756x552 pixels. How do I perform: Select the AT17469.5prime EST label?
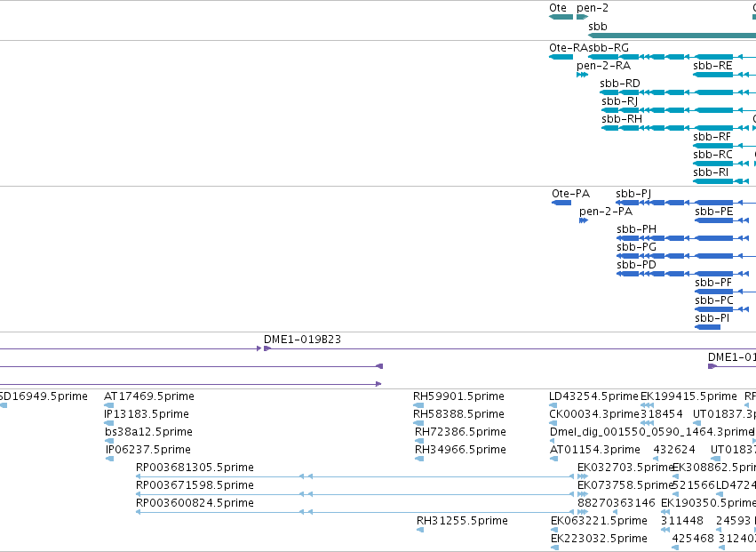click(149, 396)
